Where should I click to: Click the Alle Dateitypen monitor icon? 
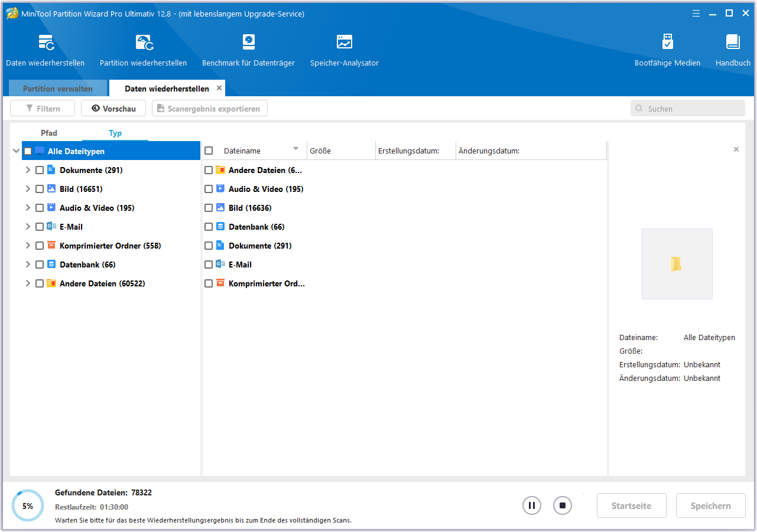click(x=40, y=151)
